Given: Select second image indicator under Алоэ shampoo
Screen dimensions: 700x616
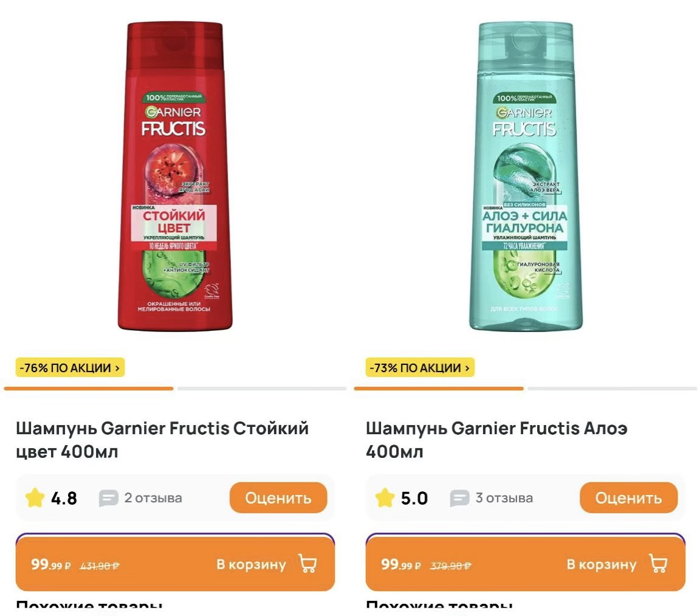Looking at the screenshot, I should tap(612, 389).
